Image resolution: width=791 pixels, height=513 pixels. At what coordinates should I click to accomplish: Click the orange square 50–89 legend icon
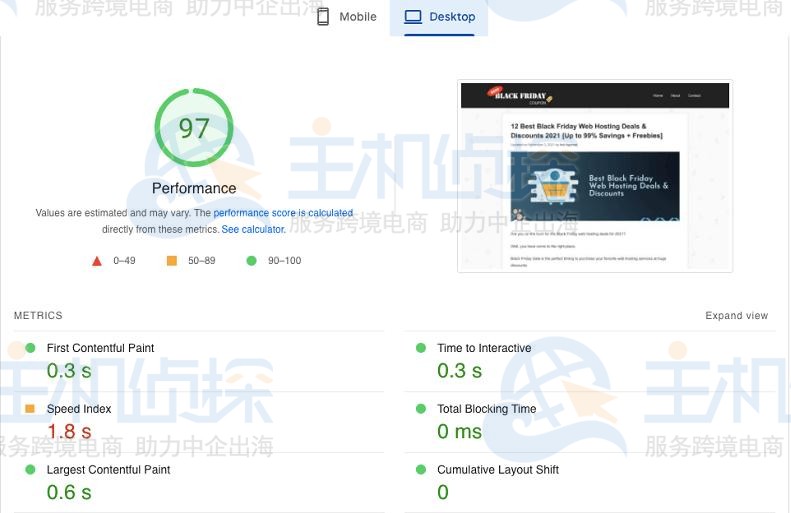coord(172,260)
